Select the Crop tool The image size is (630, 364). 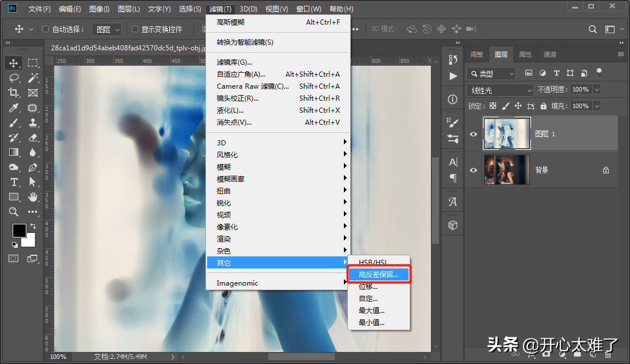pyautogui.click(x=14, y=93)
